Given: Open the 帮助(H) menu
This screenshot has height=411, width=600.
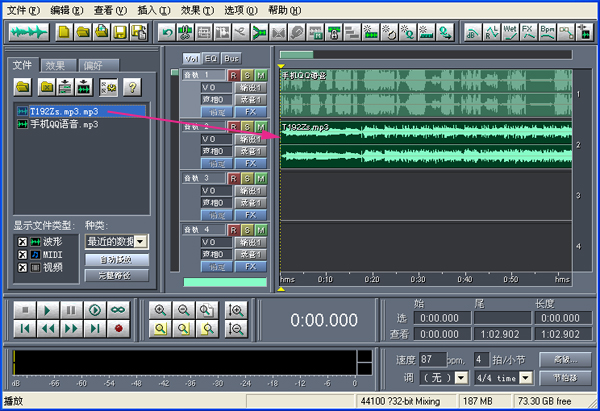Looking at the screenshot, I should tap(285, 10).
